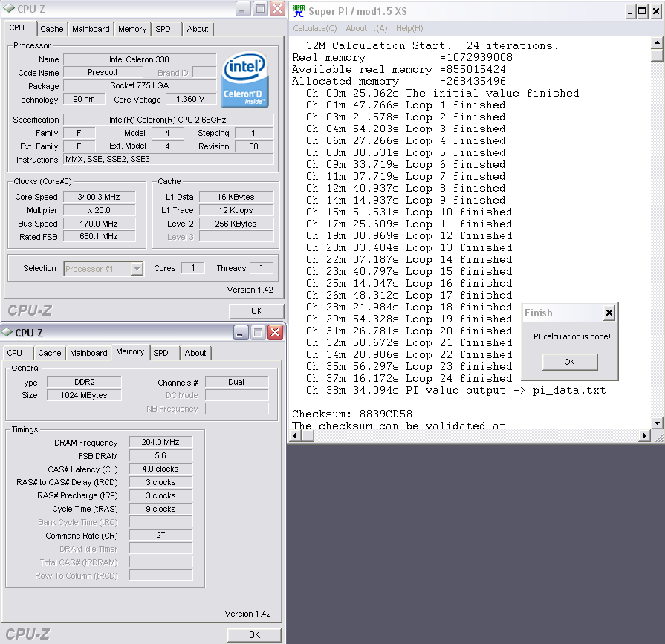Click the Checksum: 8839CD58 line
Image resolution: width=665 pixels, height=644 pixels.
pos(352,414)
